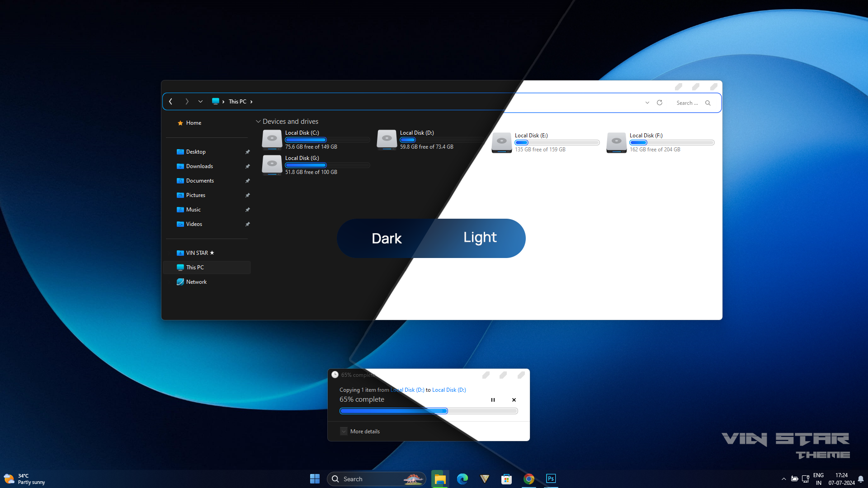Select This PC in the sidebar
Viewport: 868px width, 488px height.
194,267
